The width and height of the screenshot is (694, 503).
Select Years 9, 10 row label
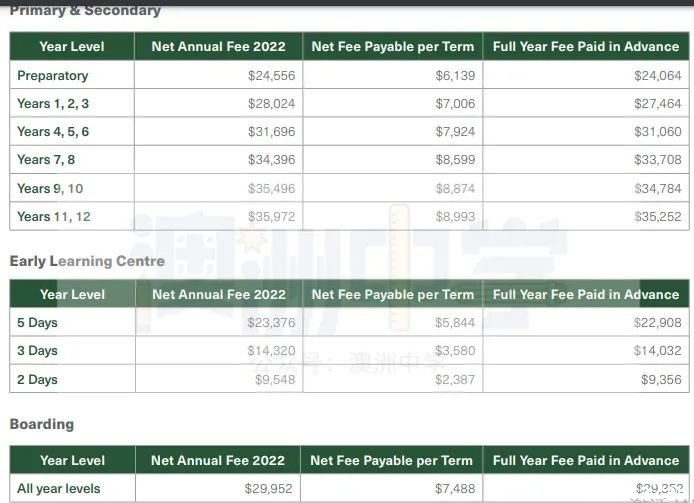50,189
